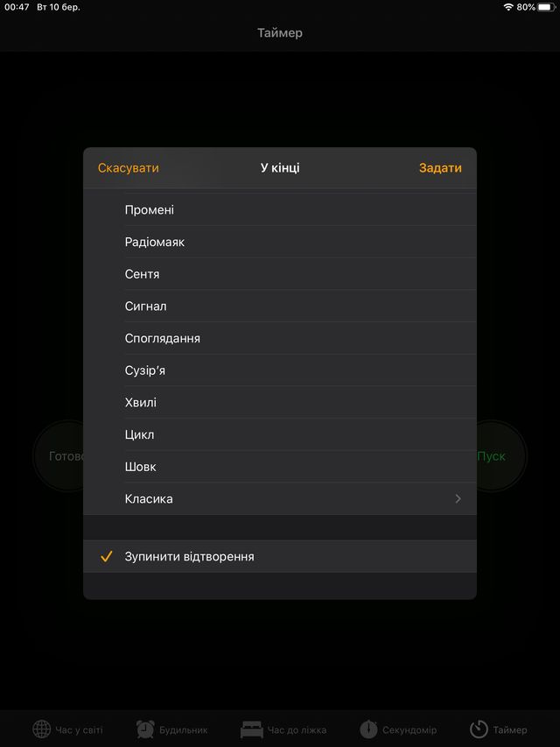Expand the Класика submenu chevron
The height and width of the screenshot is (747, 560).
(x=458, y=499)
